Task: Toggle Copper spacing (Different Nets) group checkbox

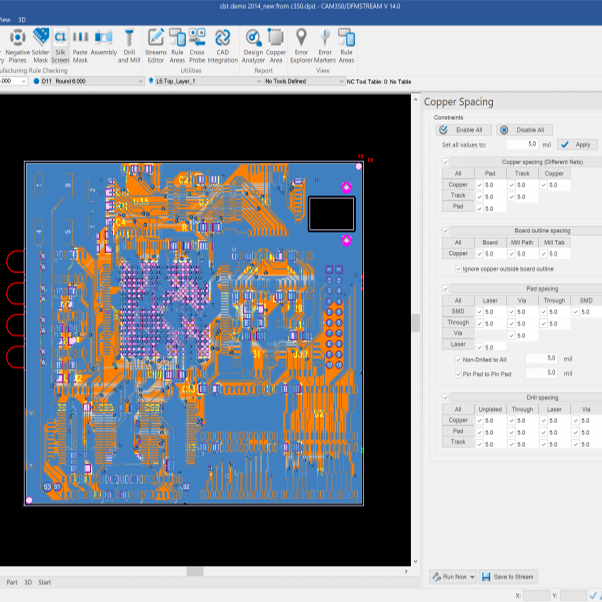Action: 445,162
